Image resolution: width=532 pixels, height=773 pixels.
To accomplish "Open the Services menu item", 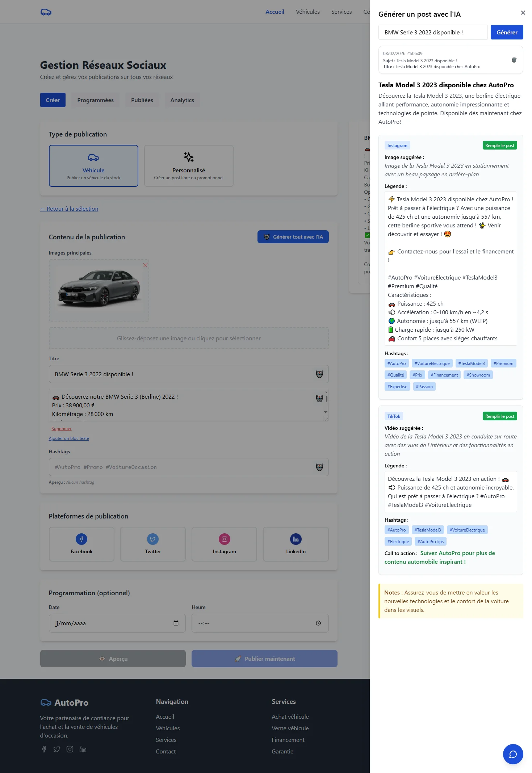I will 341,12.
